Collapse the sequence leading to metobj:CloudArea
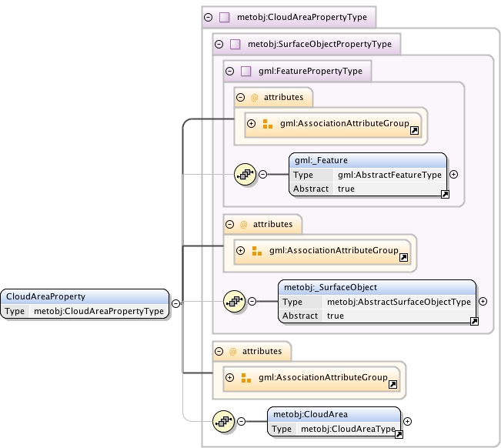This screenshot has height=448, width=501. click(241, 422)
